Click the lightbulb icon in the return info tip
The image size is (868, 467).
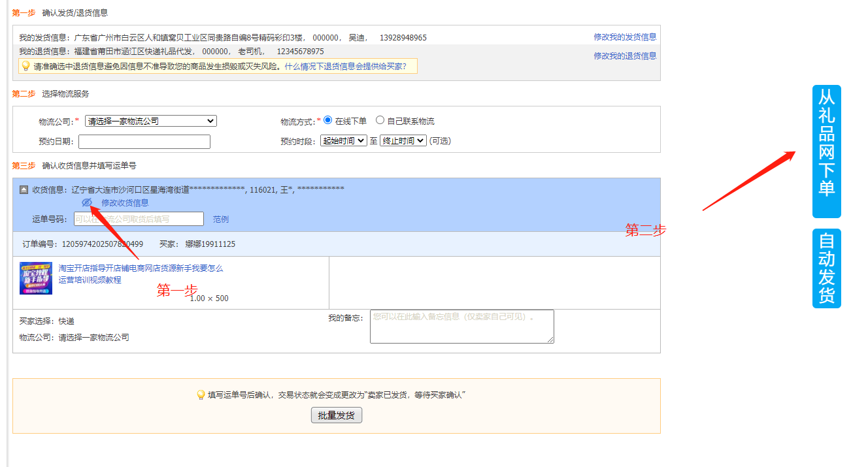26,65
